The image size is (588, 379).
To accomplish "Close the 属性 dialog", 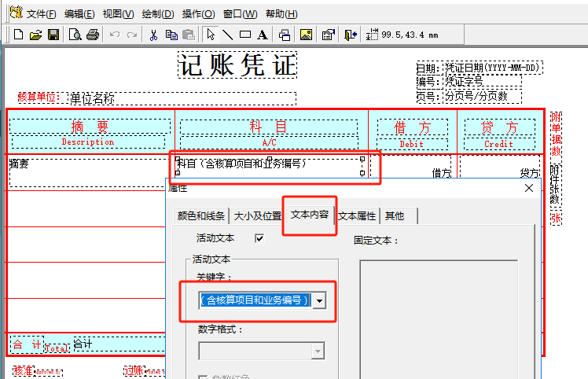I will [x=529, y=188].
